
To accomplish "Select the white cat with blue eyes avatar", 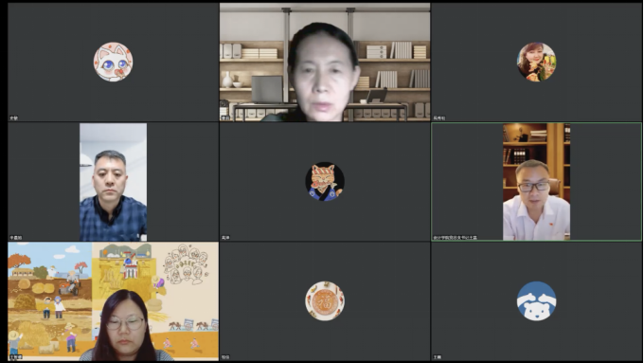I will point(113,62).
